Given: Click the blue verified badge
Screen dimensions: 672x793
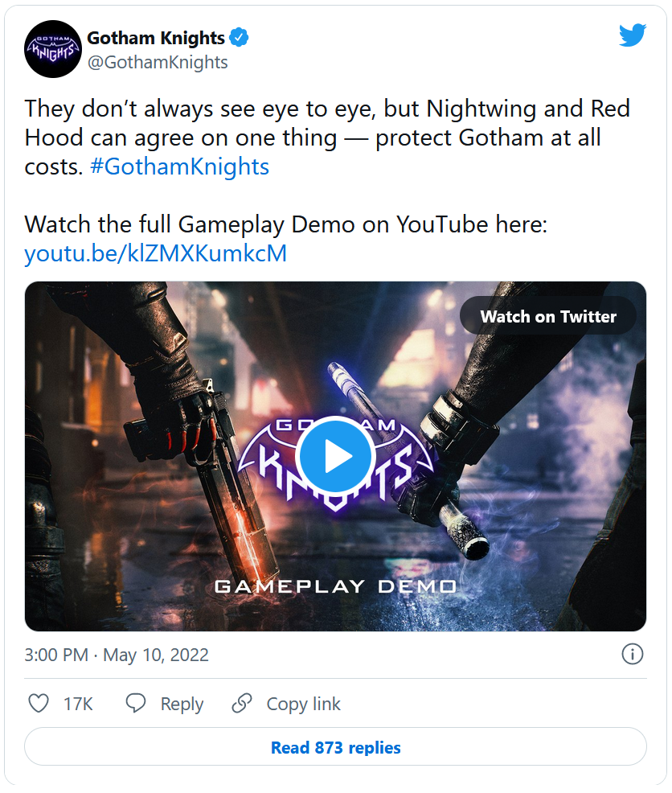Looking at the screenshot, I should tap(240, 37).
